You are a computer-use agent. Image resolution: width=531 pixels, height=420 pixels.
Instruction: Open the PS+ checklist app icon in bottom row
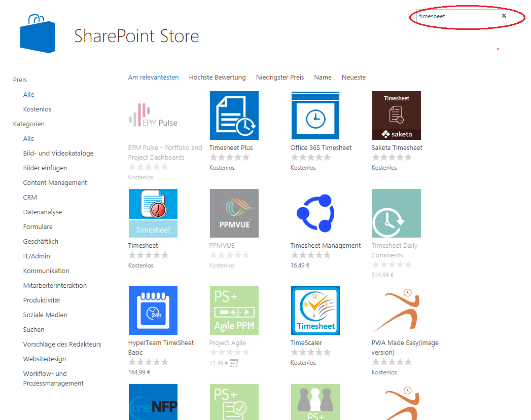[234, 402]
